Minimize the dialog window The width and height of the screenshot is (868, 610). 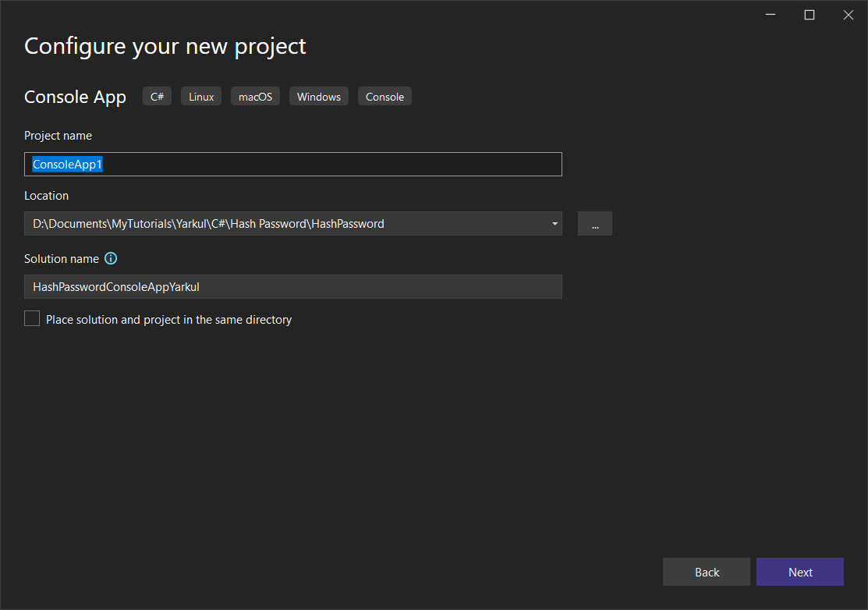(771, 15)
